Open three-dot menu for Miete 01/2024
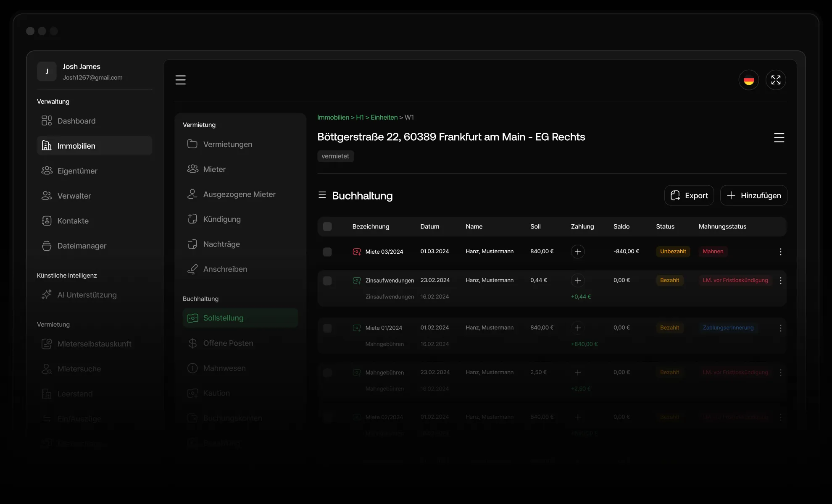The width and height of the screenshot is (832, 504). pyautogui.click(x=780, y=328)
